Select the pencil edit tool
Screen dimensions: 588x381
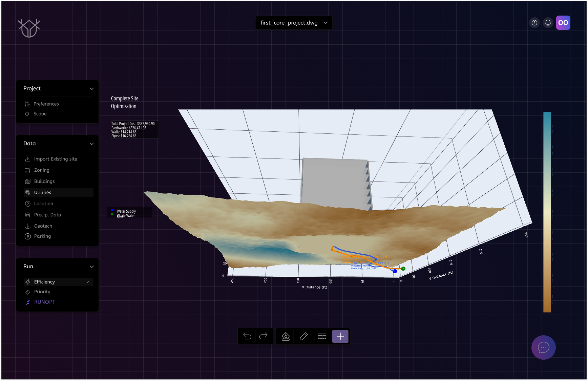point(304,336)
